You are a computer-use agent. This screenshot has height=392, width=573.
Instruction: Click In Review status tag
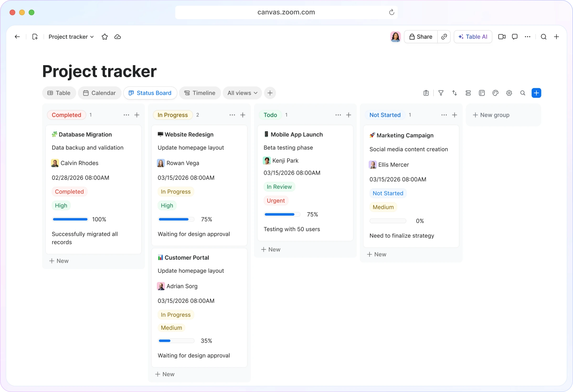pyautogui.click(x=279, y=187)
